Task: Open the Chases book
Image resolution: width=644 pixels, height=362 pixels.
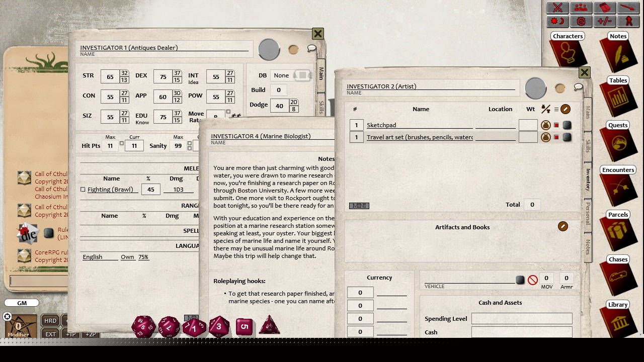Action: coord(618,276)
